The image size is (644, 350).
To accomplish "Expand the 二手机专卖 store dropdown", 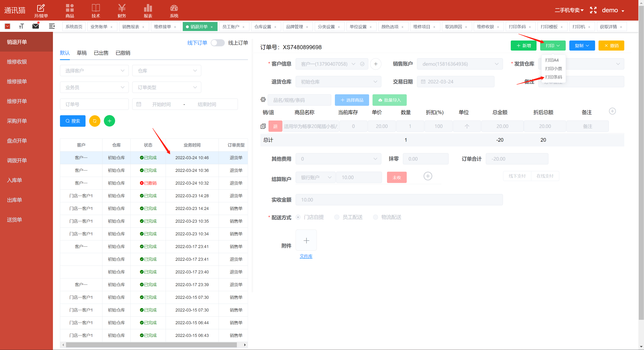I will pos(569,10).
